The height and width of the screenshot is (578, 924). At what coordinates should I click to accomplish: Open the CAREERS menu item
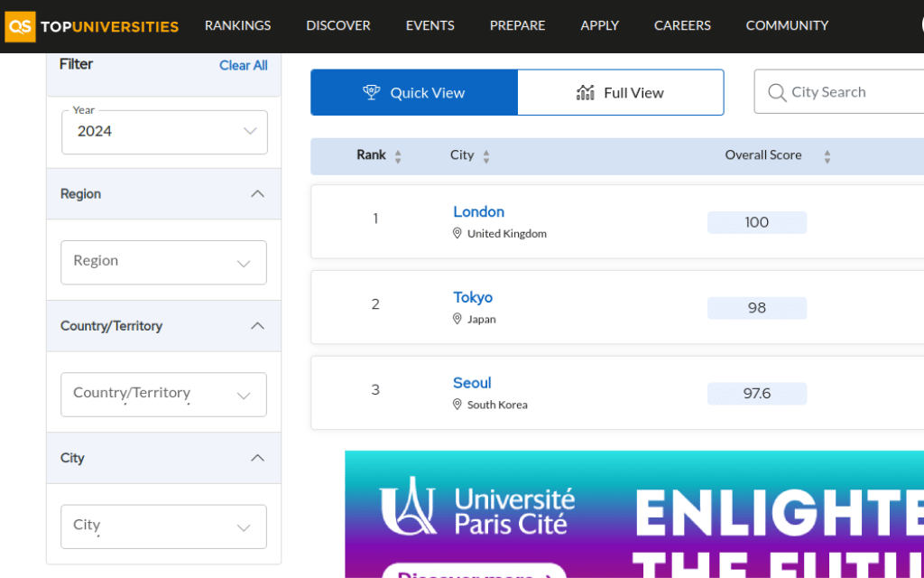(682, 25)
